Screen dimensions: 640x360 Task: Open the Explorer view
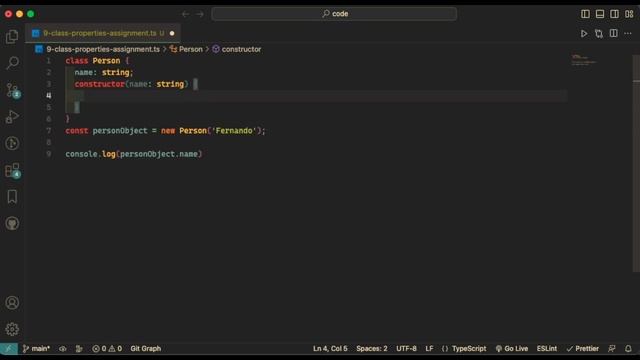[12, 37]
